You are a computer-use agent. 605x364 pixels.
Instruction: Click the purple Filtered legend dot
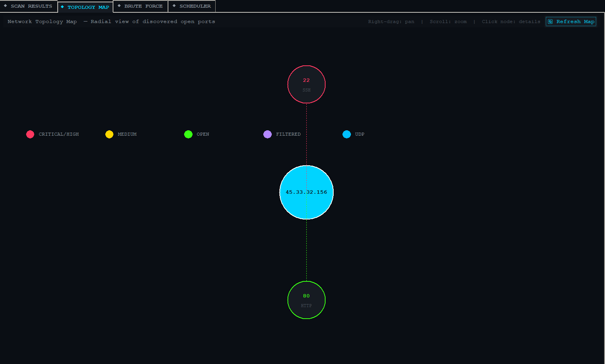click(268, 134)
